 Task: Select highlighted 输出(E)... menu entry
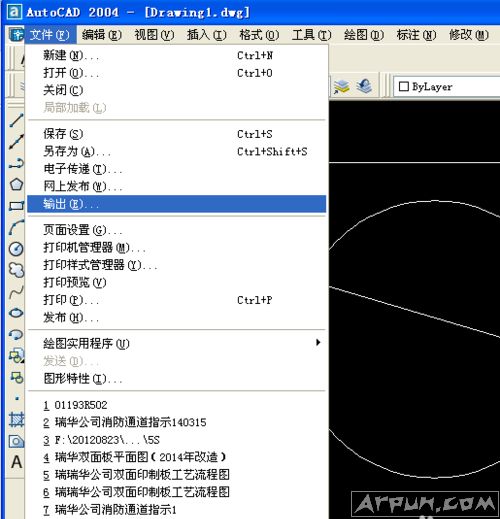[177, 204]
